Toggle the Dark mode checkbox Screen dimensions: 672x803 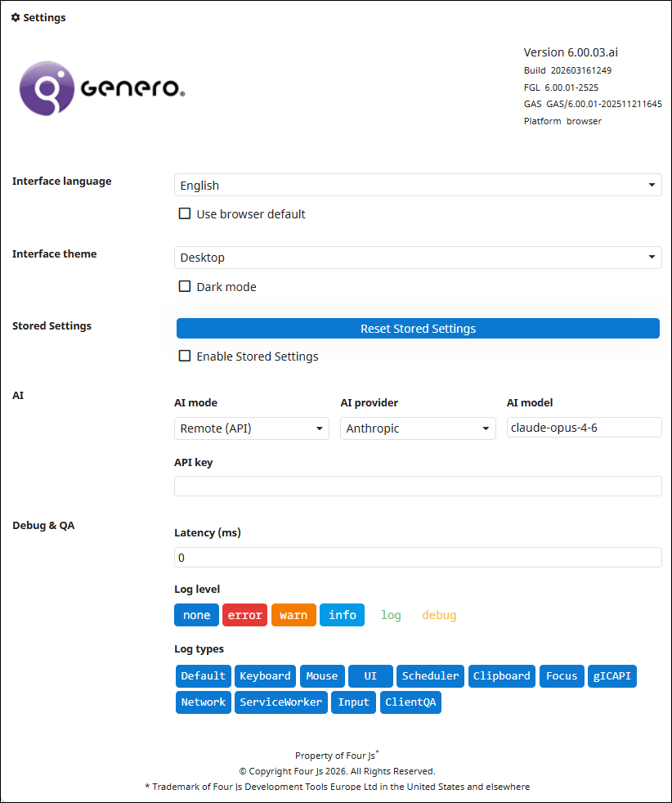pos(185,287)
